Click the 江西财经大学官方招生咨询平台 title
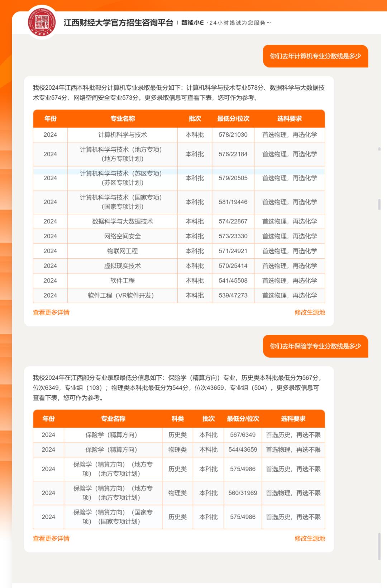The width and height of the screenshot is (387, 588). pyautogui.click(x=119, y=23)
